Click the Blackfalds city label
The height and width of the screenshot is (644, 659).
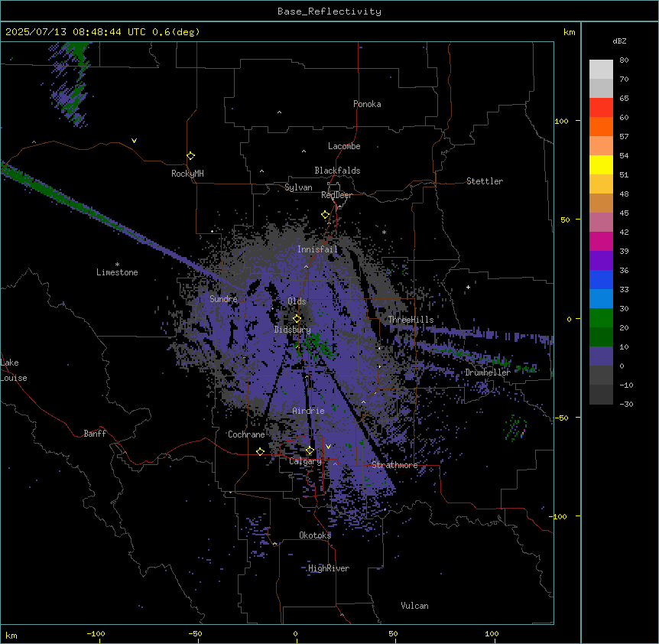tap(337, 171)
